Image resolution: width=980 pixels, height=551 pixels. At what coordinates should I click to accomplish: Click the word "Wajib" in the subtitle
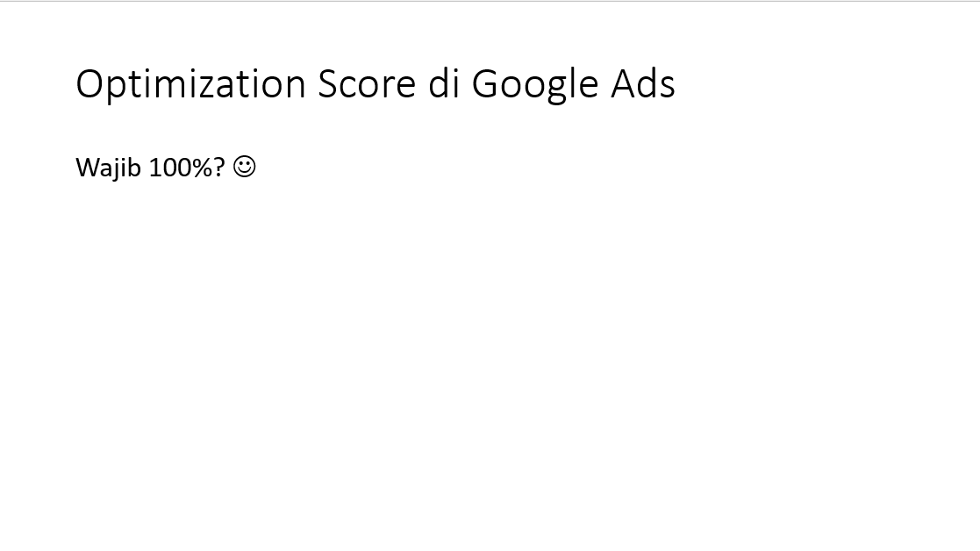click(109, 167)
